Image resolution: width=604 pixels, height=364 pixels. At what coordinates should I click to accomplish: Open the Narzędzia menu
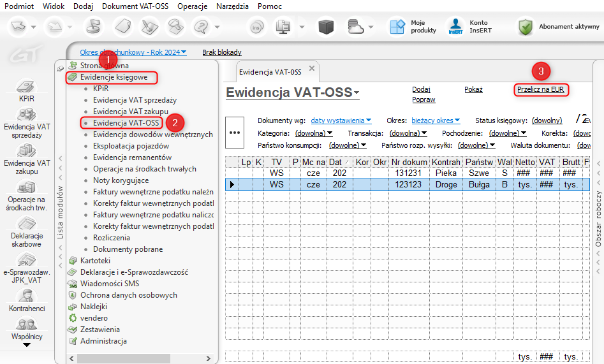(232, 6)
